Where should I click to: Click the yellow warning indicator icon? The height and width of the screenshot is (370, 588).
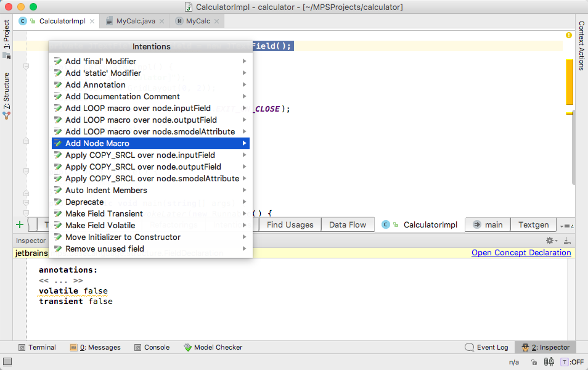pos(569,35)
